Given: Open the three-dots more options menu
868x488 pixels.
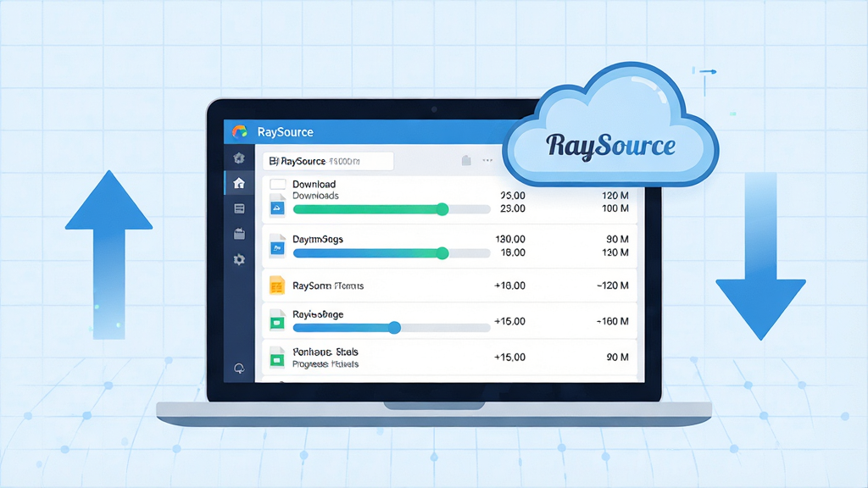Looking at the screenshot, I should pos(487,160).
